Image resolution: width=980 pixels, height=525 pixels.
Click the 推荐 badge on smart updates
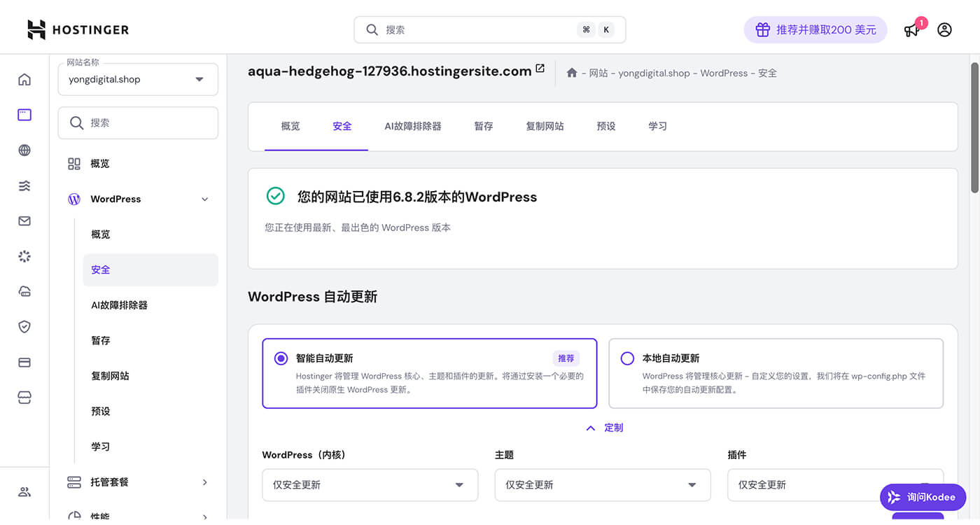(566, 358)
